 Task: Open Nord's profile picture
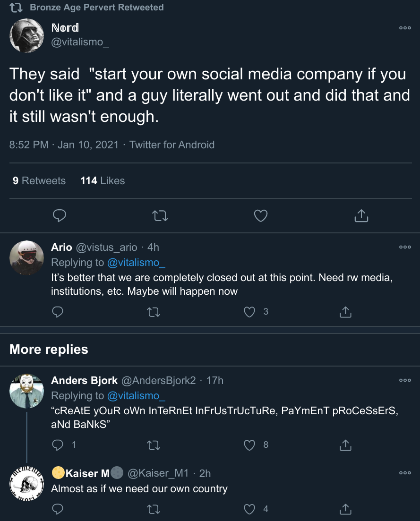(27, 35)
